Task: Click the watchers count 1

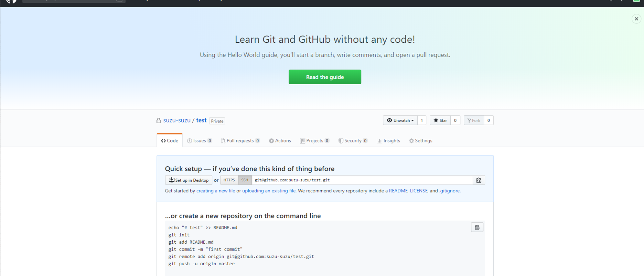Action: click(x=422, y=120)
